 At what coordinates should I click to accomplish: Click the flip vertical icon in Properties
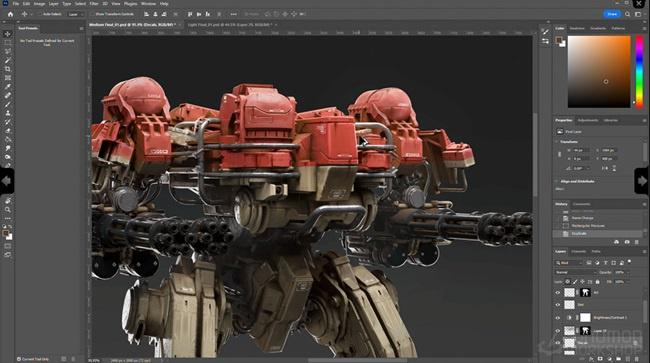pyautogui.click(x=614, y=168)
